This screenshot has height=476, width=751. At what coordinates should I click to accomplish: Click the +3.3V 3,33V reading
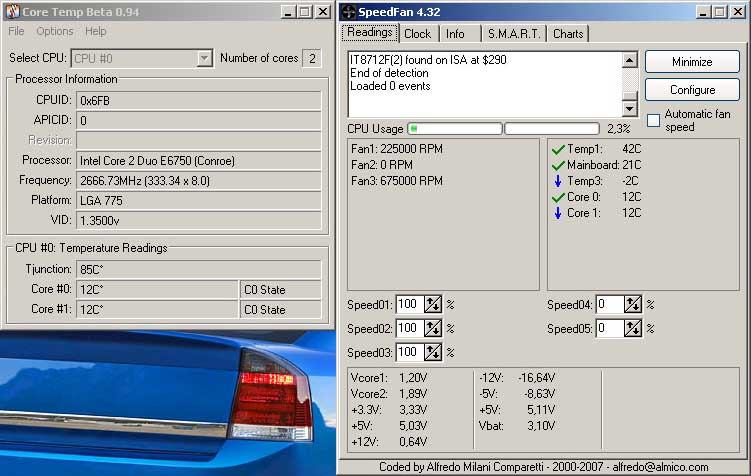pyautogui.click(x=389, y=410)
